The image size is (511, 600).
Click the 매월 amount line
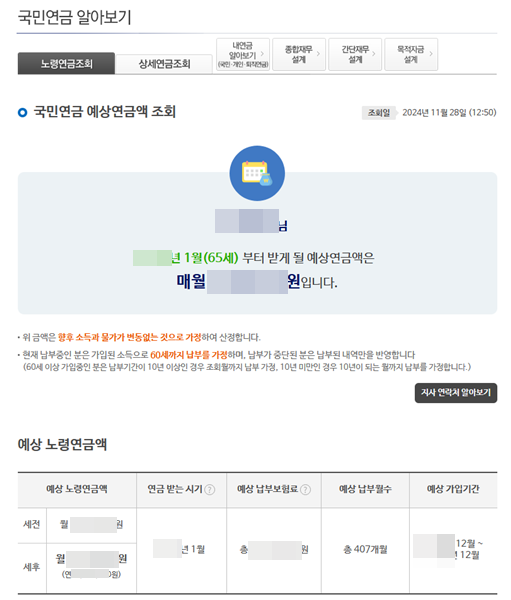(x=257, y=282)
